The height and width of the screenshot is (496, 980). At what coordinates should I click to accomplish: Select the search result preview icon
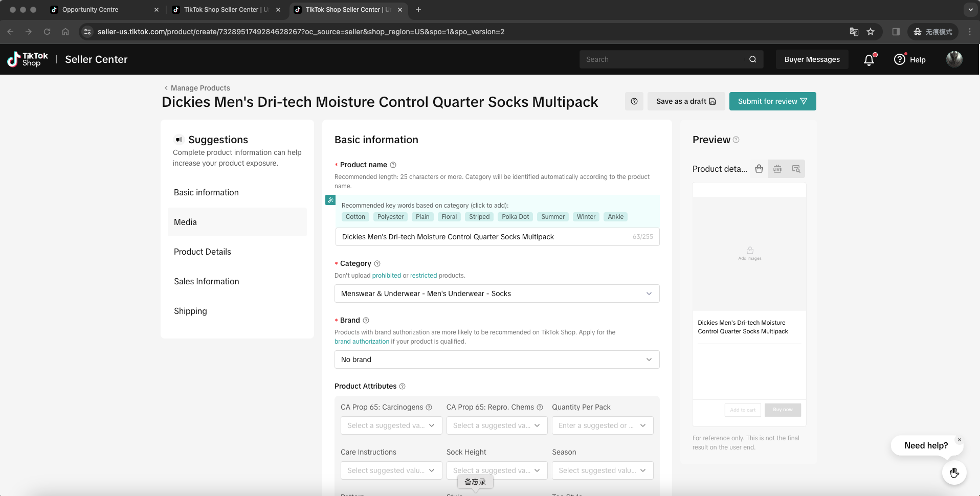tap(796, 169)
